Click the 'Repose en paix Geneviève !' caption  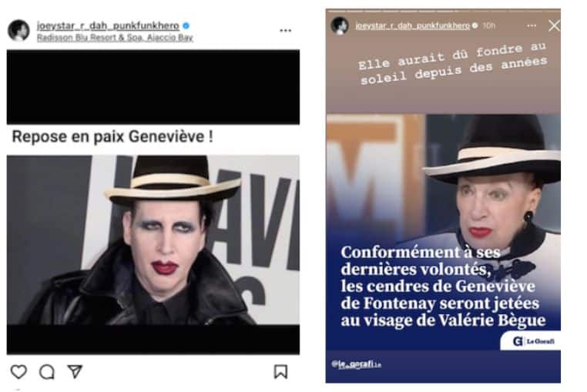tap(112, 136)
